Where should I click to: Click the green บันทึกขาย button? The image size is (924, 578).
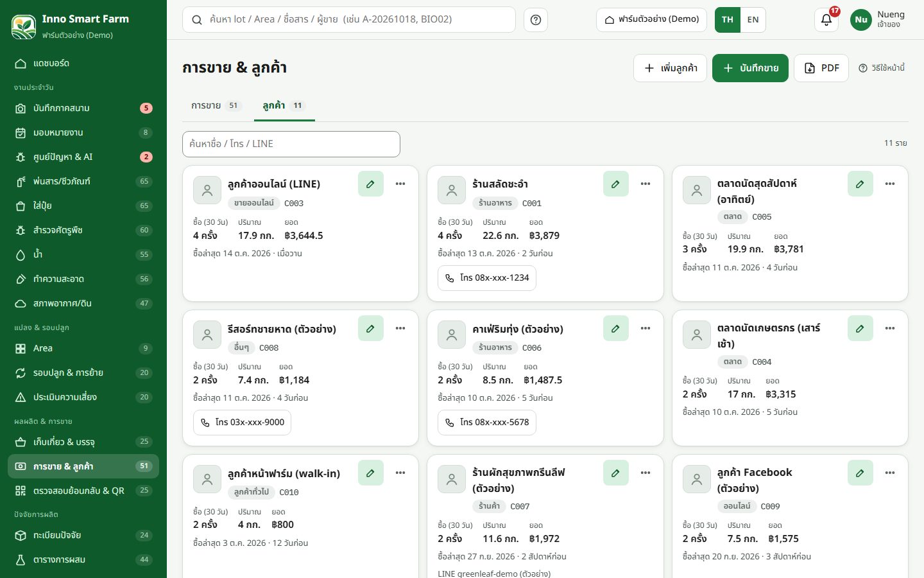750,68
